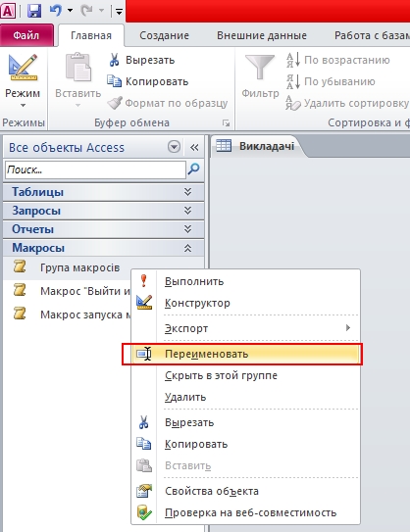
Task: Click the Save icon in quick access toolbar
Action: click(34, 11)
